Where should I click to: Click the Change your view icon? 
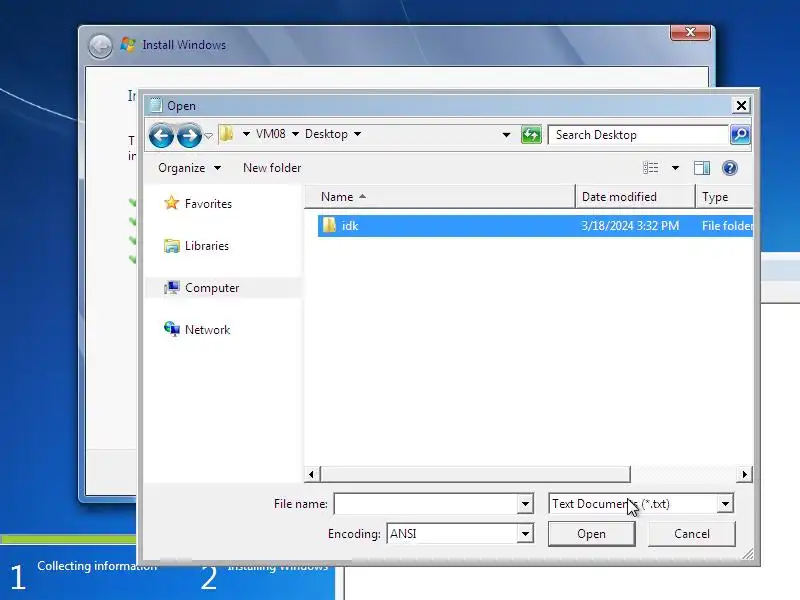click(651, 168)
